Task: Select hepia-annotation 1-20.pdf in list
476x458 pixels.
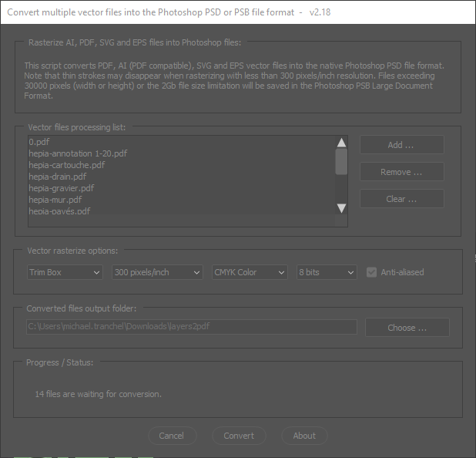Action: (x=78, y=153)
